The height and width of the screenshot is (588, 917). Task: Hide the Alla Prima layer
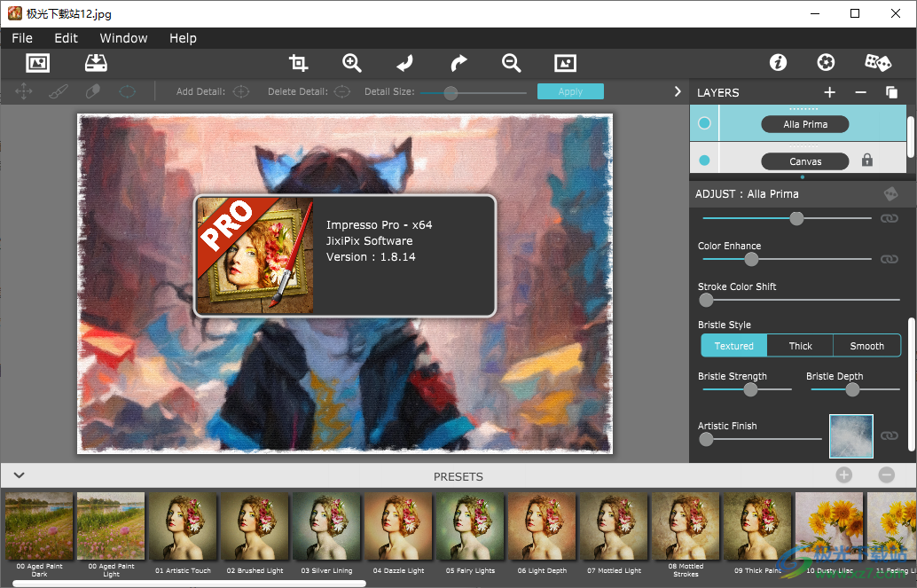[704, 123]
